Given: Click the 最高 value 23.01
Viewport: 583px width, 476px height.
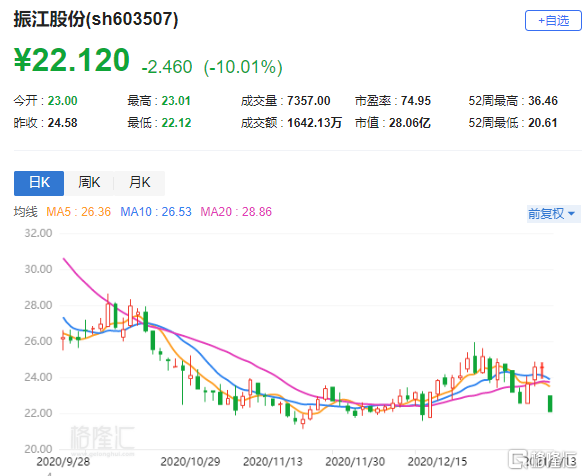Looking at the screenshot, I should [176, 101].
